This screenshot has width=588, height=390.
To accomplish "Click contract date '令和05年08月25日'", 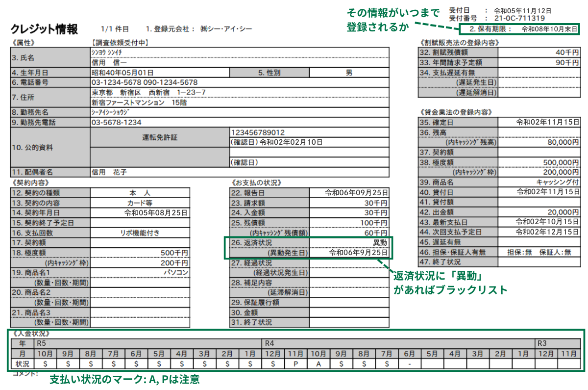I will pyautogui.click(x=157, y=212).
